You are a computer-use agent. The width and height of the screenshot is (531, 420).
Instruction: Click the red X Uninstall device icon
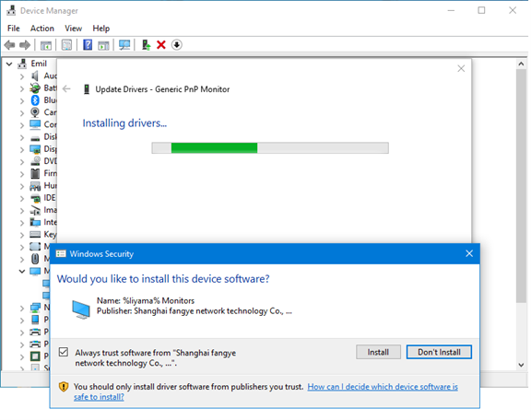[x=161, y=45]
